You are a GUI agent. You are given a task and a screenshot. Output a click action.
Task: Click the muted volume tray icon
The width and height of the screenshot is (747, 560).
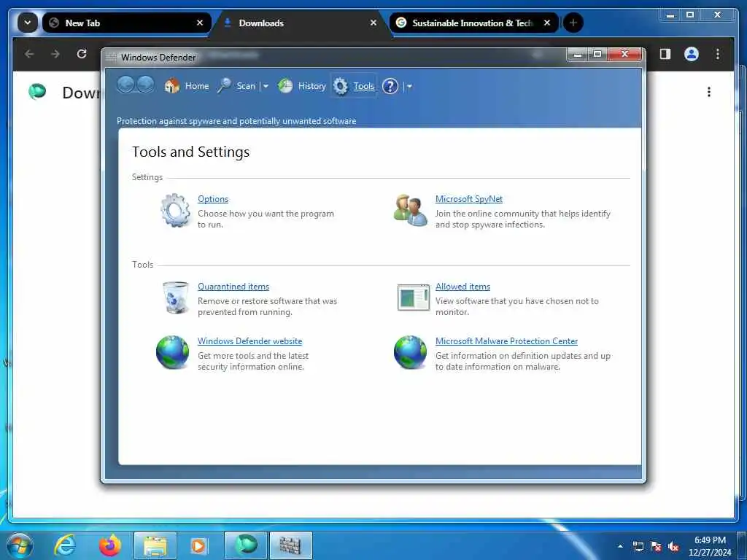pos(673,547)
